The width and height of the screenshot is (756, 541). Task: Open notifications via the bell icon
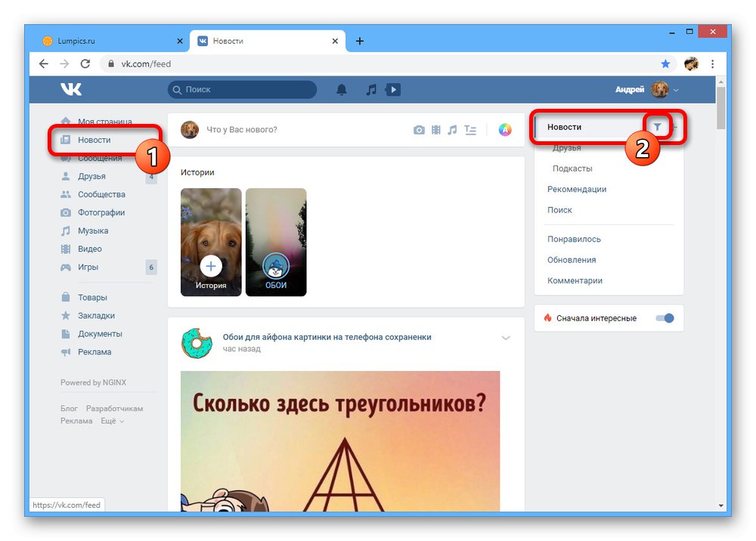pos(341,89)
